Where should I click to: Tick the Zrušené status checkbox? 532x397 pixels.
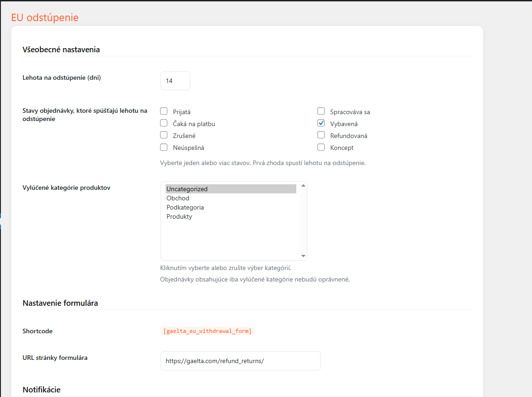coord(164,135)
